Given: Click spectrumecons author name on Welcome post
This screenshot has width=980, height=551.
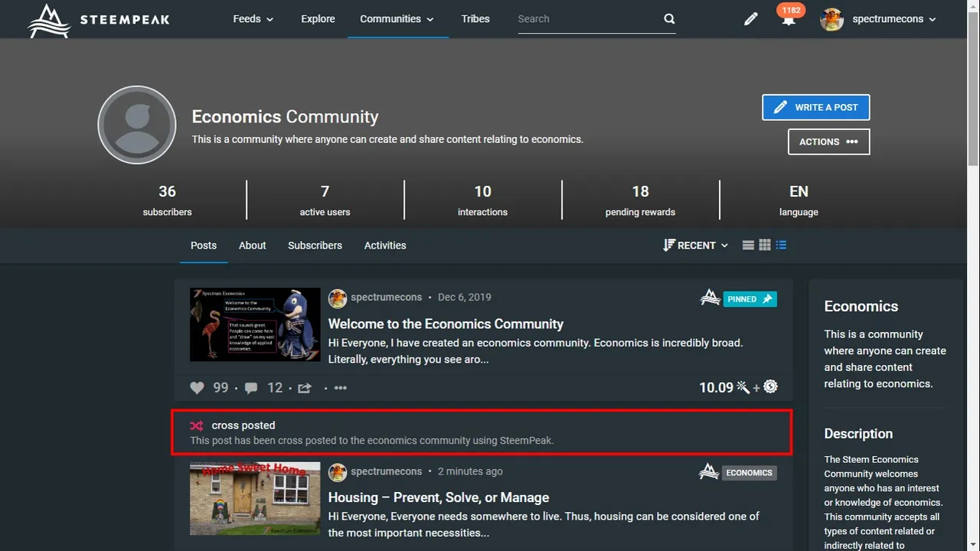Looking at the screenshot, I should click(386, 298).
